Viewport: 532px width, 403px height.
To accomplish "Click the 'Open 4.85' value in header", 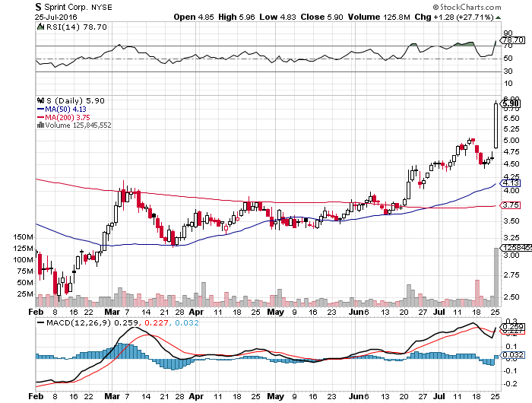I will [194, 17].
